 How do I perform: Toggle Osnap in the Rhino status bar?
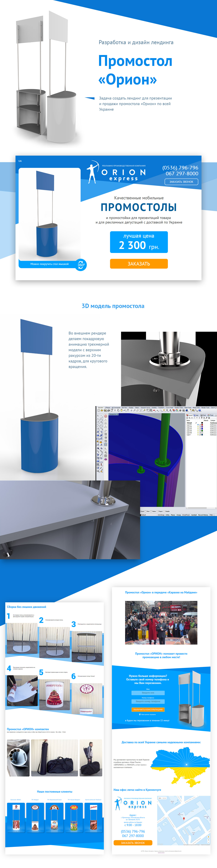click(x=179, y=515)
